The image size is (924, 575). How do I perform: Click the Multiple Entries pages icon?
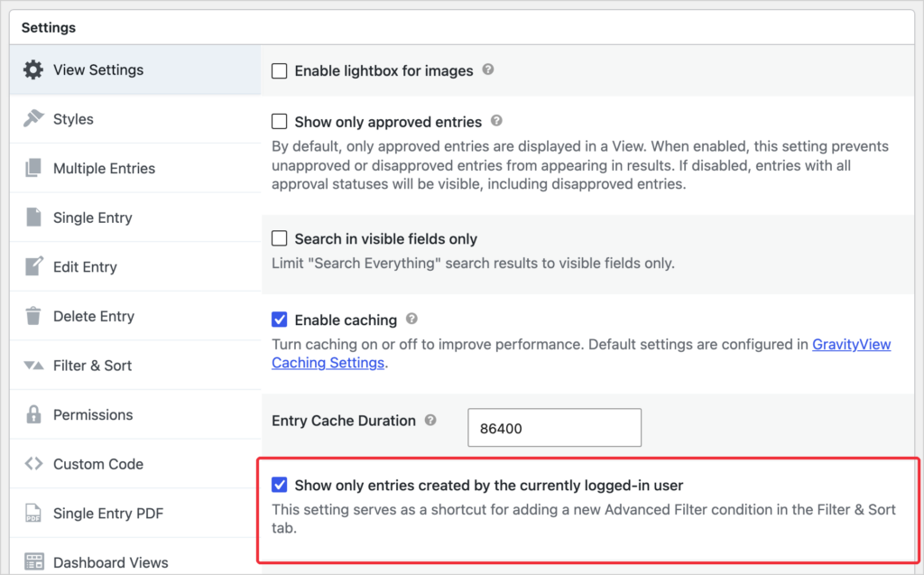(x=33, y=168)
